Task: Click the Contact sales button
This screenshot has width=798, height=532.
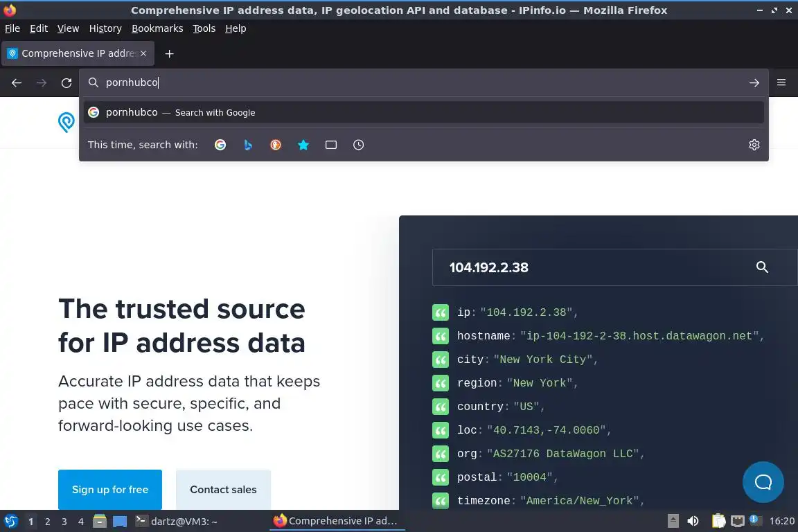Action: pyautogui.click(x=224, y=490)
